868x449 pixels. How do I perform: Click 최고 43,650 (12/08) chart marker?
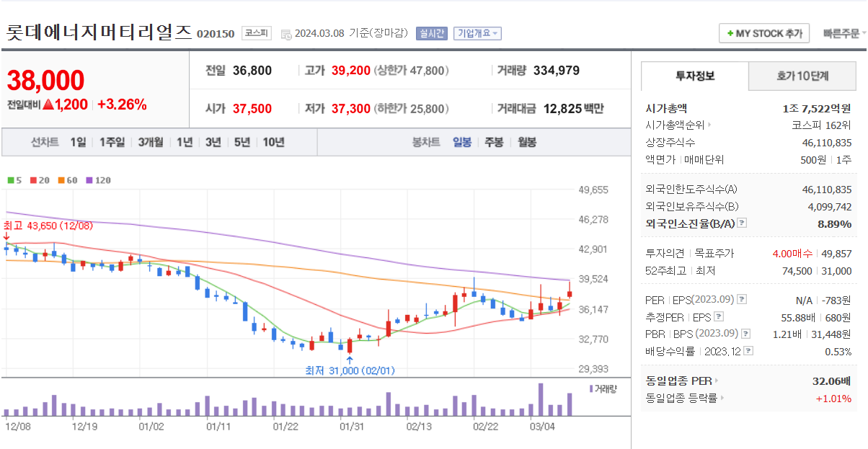(x=49, y=226)
